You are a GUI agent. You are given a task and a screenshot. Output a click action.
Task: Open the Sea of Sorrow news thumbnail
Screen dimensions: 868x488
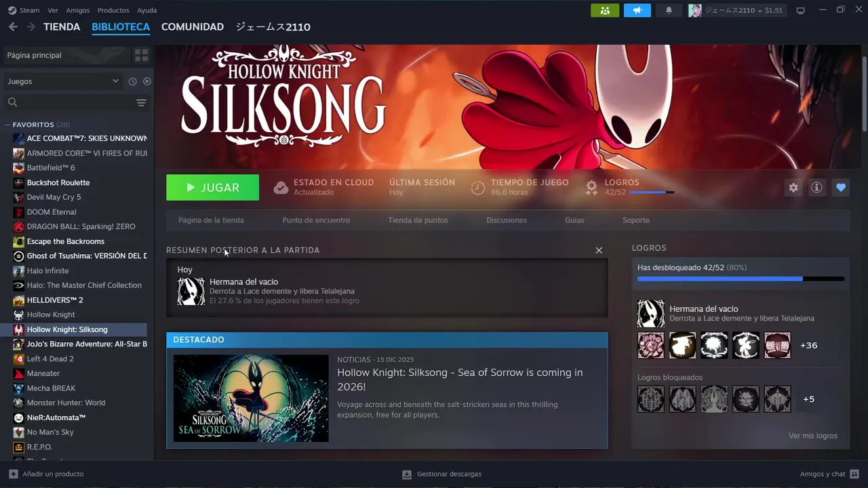(x=251, y=399)
